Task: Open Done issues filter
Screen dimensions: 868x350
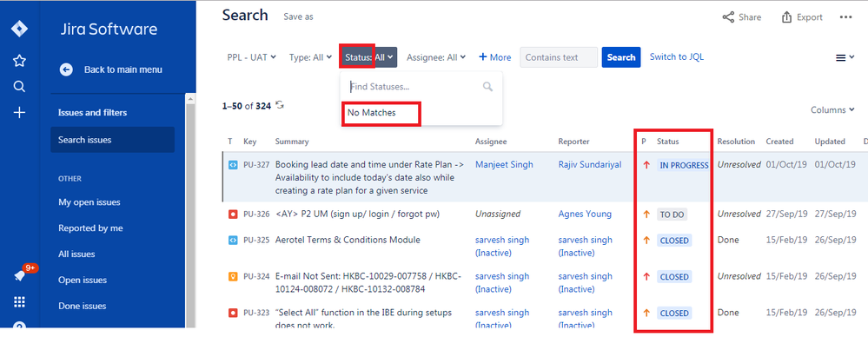Action: [82, 307]
